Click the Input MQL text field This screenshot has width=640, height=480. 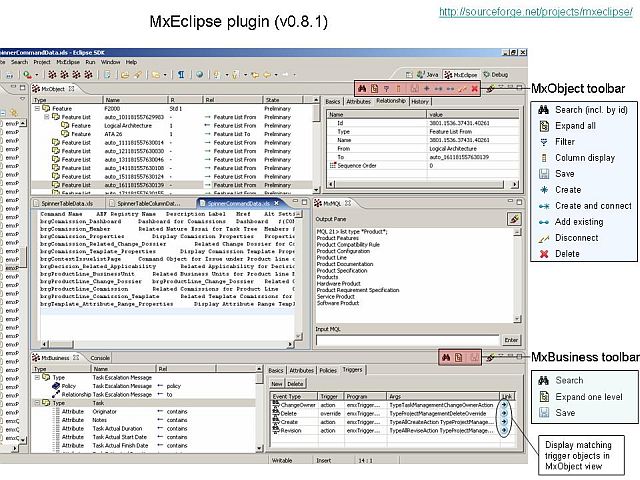(x=407, y=340)
